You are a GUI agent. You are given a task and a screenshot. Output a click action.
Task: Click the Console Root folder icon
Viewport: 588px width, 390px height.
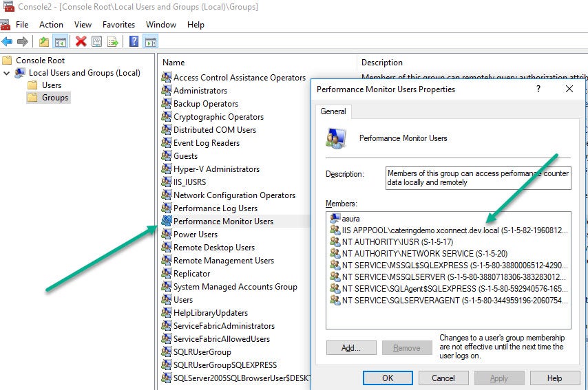click(7, 60)
